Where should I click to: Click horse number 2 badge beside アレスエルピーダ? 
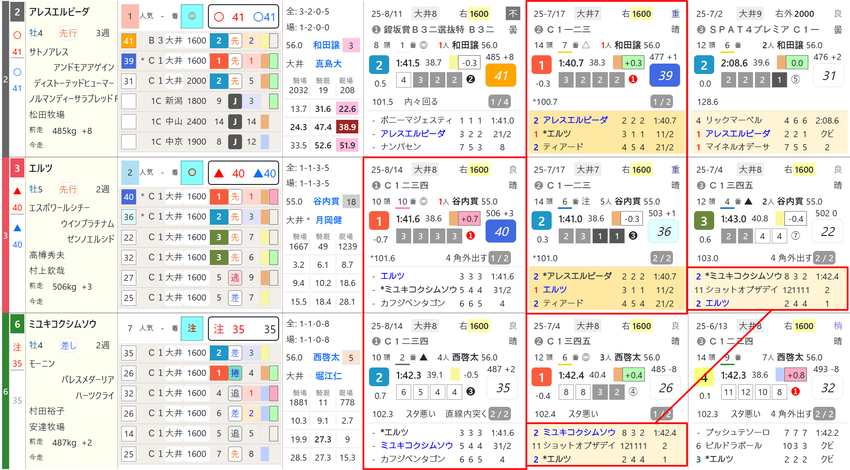(17, 12)
